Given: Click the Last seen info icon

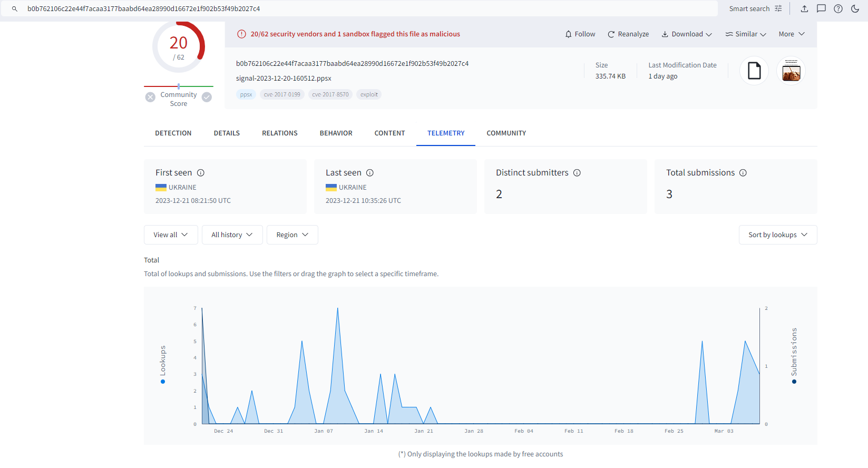Looking at the screenshot, I should coord(370,173).
